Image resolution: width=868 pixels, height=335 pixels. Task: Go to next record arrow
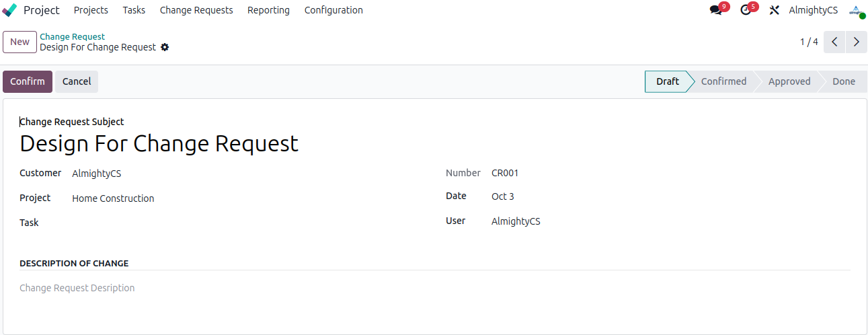coord(856,42)
